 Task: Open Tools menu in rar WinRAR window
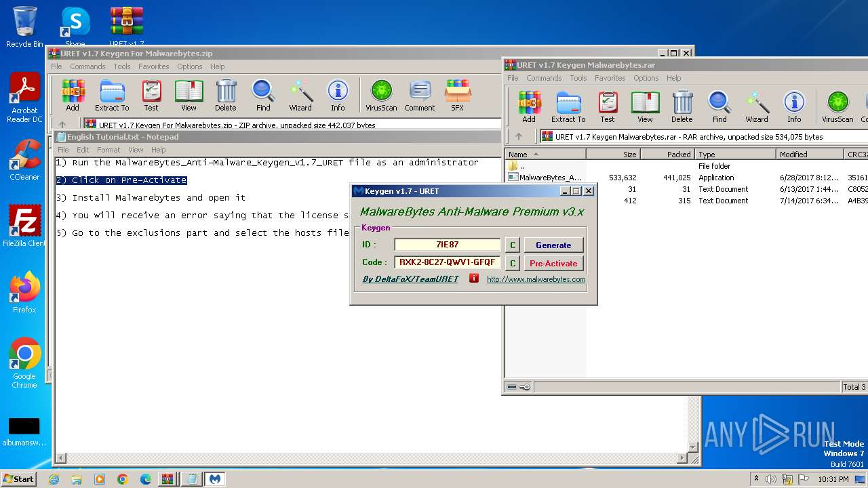pos(578,78)
